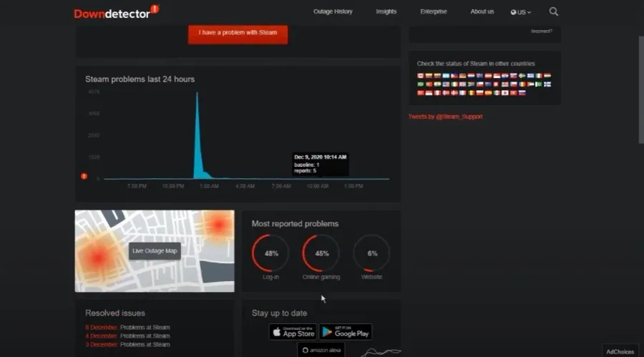Open Tweets by @Steam_Support link
The width and height of the screenshot is (644, 357).
point(445,117)
